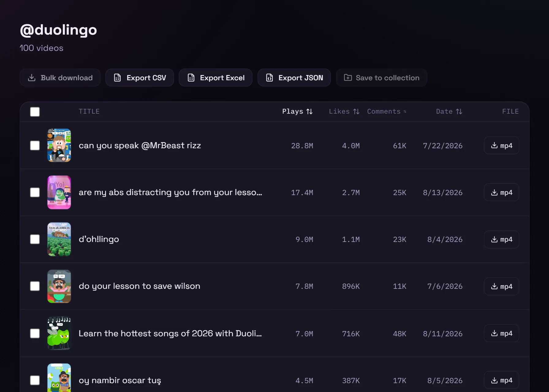This screenshot has height=392, width=549.
Task: Sort by Likes column header
Action: pyautogui.click(x=344, y=111)
